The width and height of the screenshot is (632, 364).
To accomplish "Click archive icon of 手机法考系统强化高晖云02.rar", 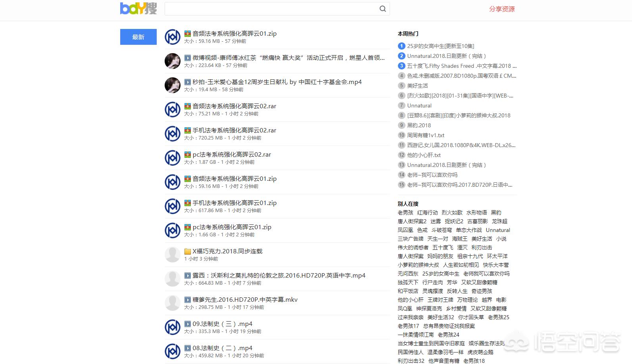I will click(x=188, y=130).
